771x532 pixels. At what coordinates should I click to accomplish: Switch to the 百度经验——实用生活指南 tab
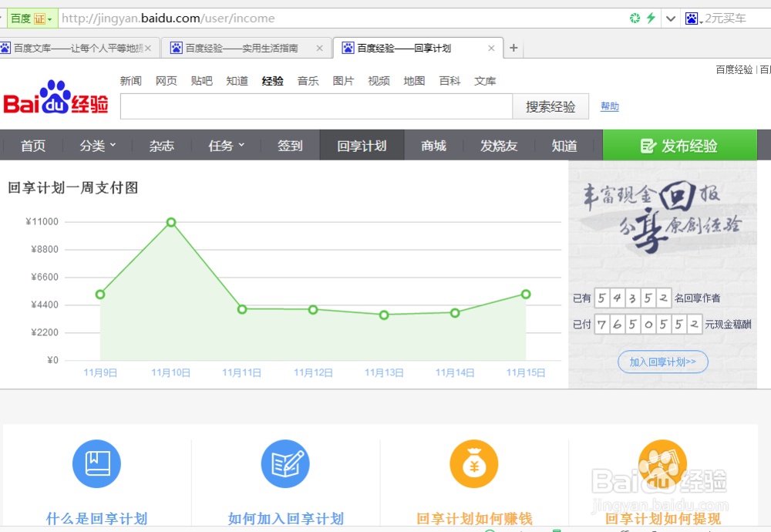(246, 48)
